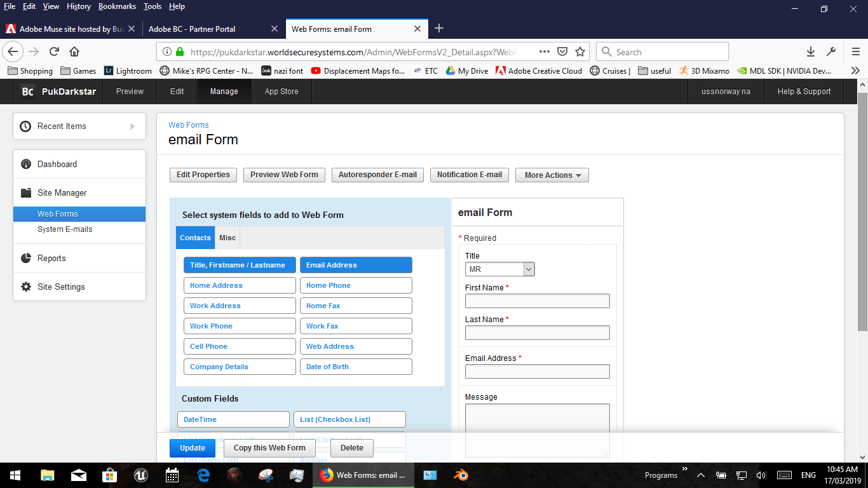Viewport: 868px width, 488px height.
Task: Click the volume speaker tray icon
Action: coord(762,475)
